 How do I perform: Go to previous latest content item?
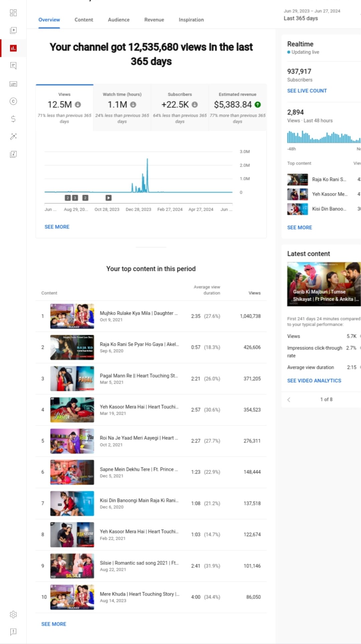click(x=289, y=400)
